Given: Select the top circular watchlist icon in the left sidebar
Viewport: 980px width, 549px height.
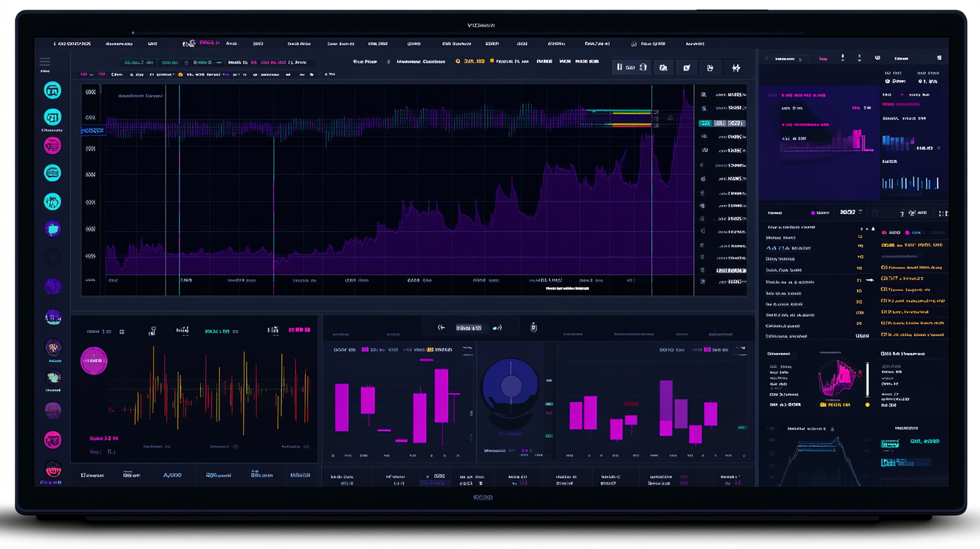Looking at the screenshot, I should [53, 90].
